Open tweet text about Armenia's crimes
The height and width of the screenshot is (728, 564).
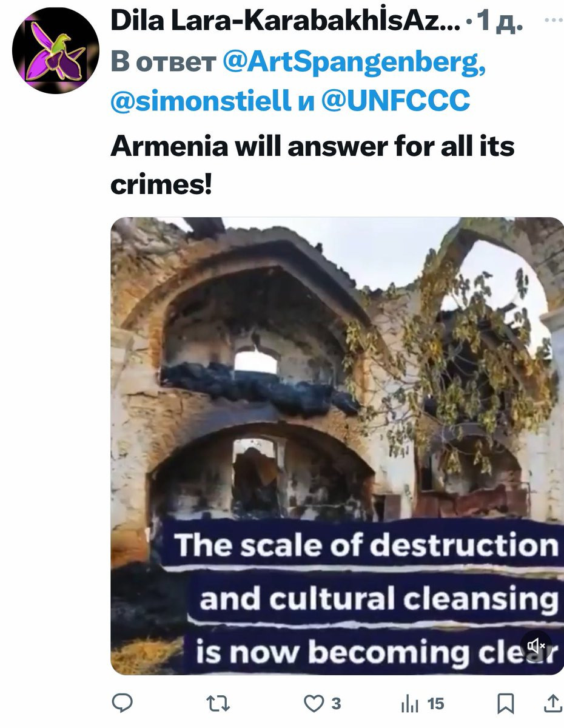pos(312,165)
